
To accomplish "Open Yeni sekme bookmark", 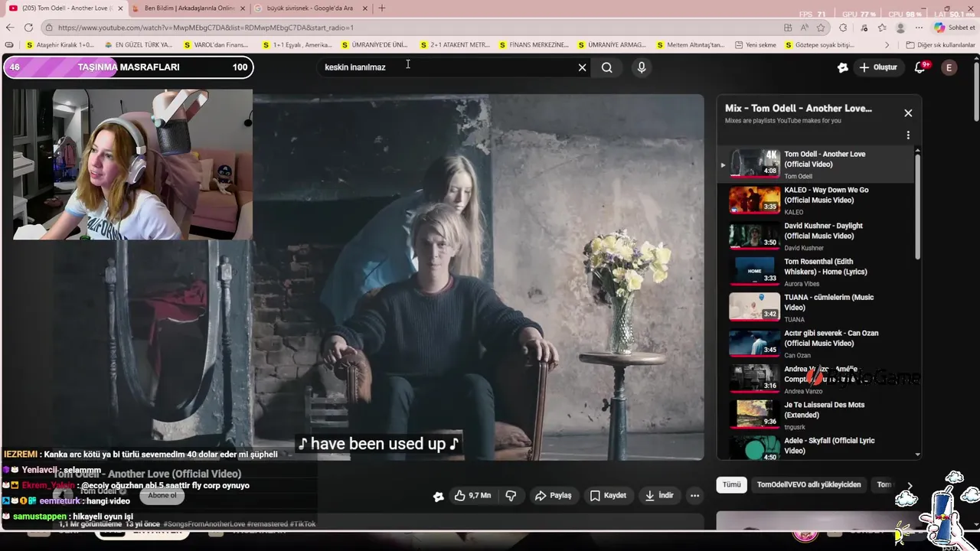I will pyautogui.click(x=755, y=45).
